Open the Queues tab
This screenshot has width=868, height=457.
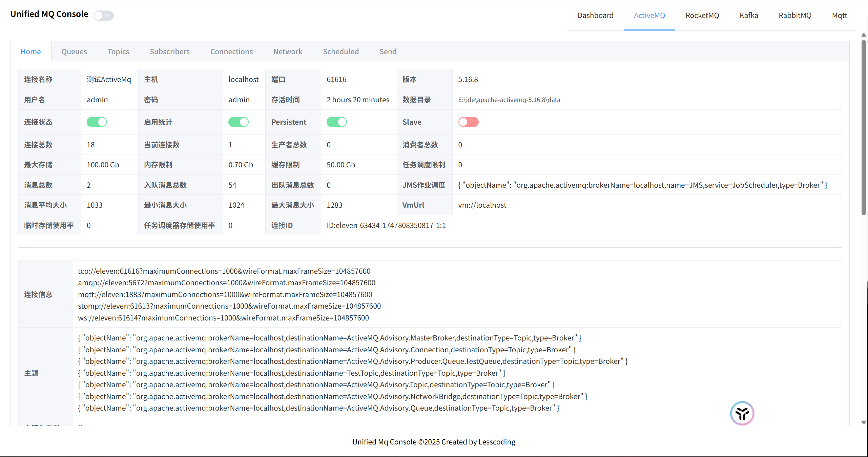pos(74,51)
